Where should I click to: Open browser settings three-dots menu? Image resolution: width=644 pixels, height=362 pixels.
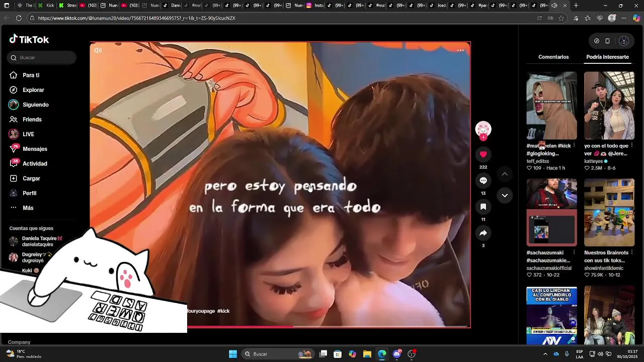click(624, 18)
